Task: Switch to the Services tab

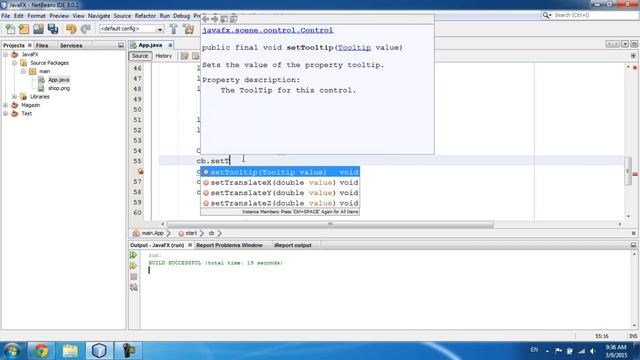Action: point(71,45)
